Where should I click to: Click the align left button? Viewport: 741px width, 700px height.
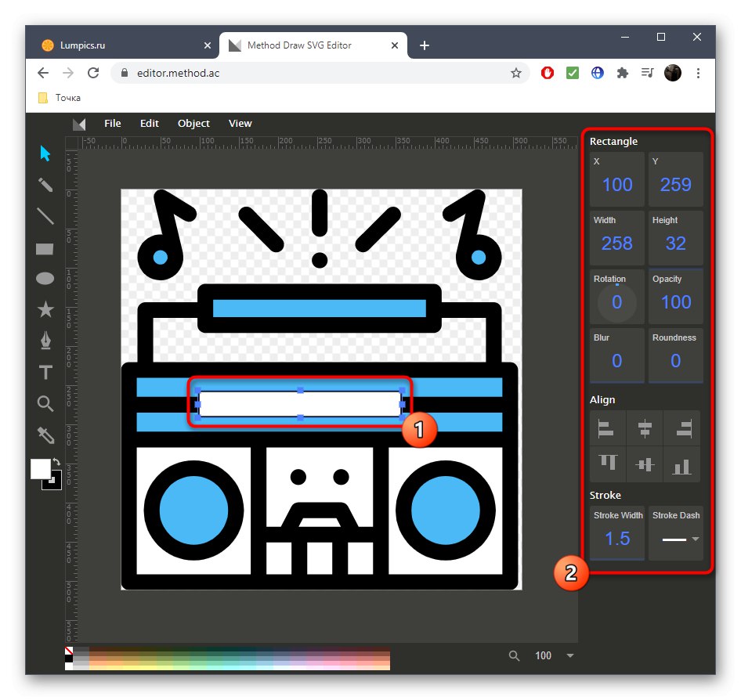[x=606, y=428]
